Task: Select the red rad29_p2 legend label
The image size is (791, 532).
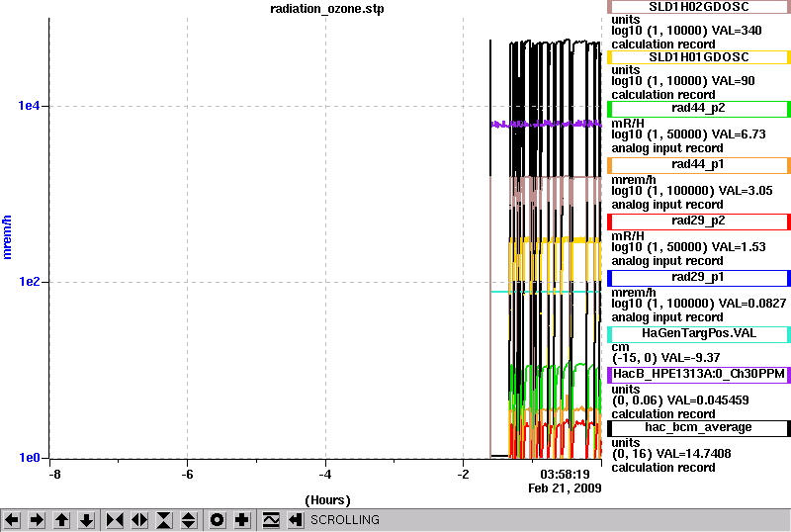Action: [x=699, y=222]
